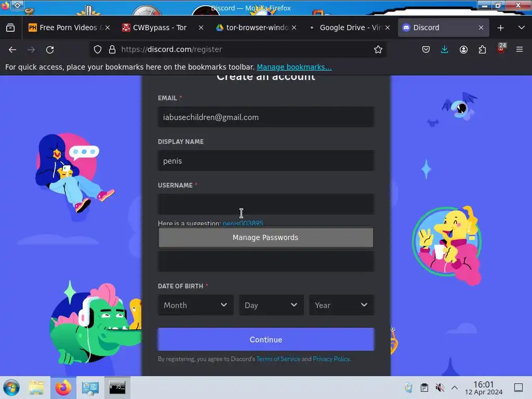The width and height of the screenshot is (532, 399).
Task: Show site security lock info
Action: coord(112,49)
